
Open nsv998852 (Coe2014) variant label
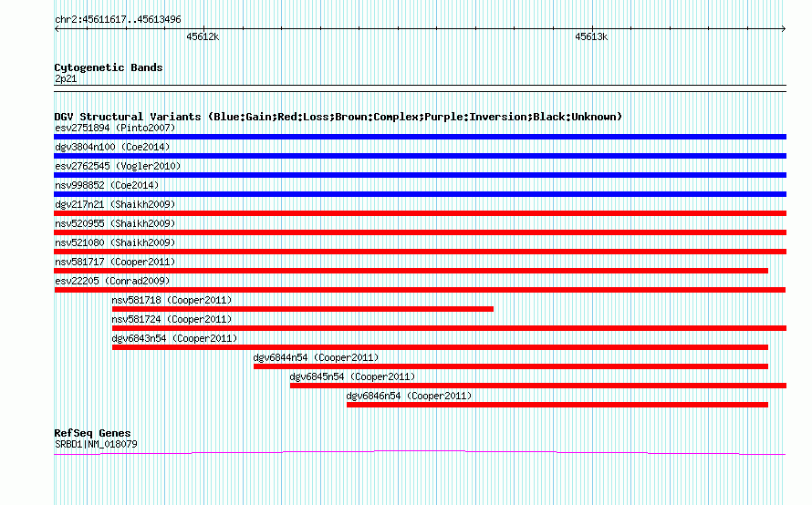pos(107,185)
